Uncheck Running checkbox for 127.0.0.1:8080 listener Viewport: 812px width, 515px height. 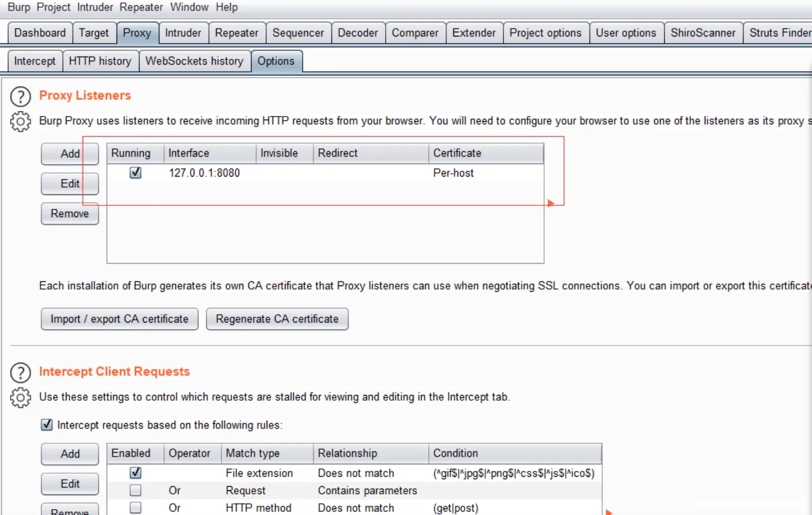[x=135, y=172]
